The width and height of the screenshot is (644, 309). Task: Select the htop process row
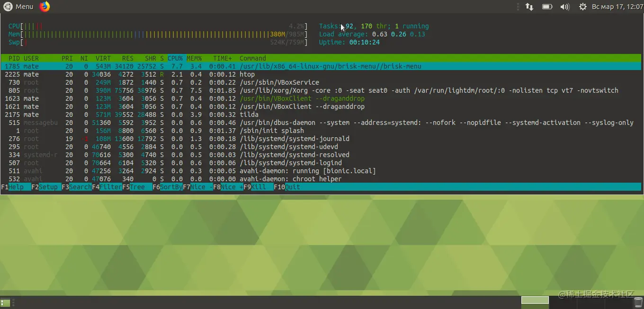point(321,74)
